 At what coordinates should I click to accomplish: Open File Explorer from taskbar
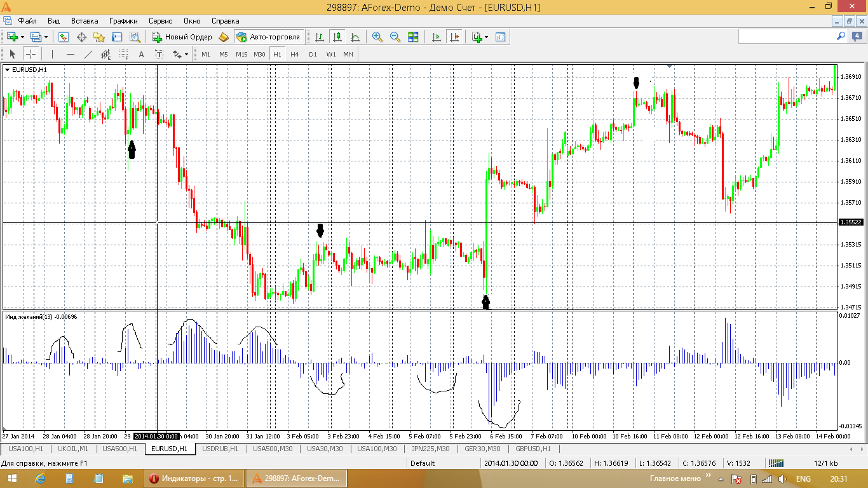click(128, 478)
